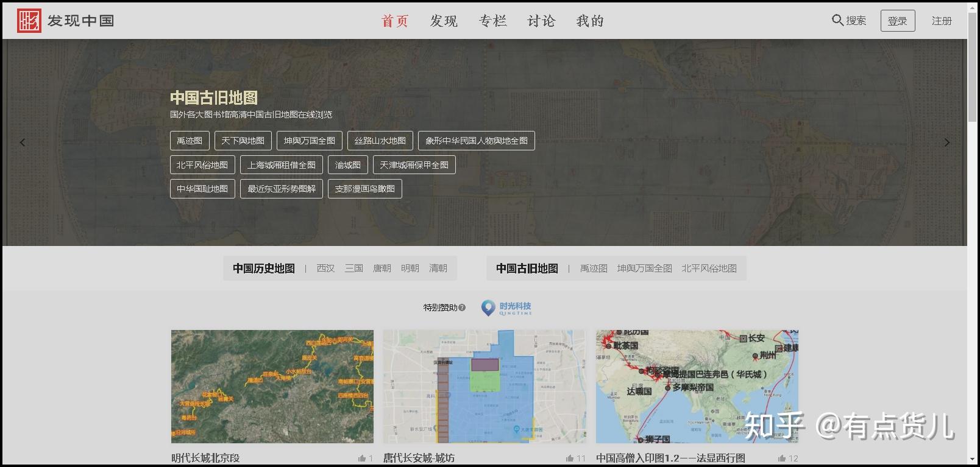Open the 搜索 search icon
Image resolution: width=980 pixels, height=467 pixels.
click(837, 20)
